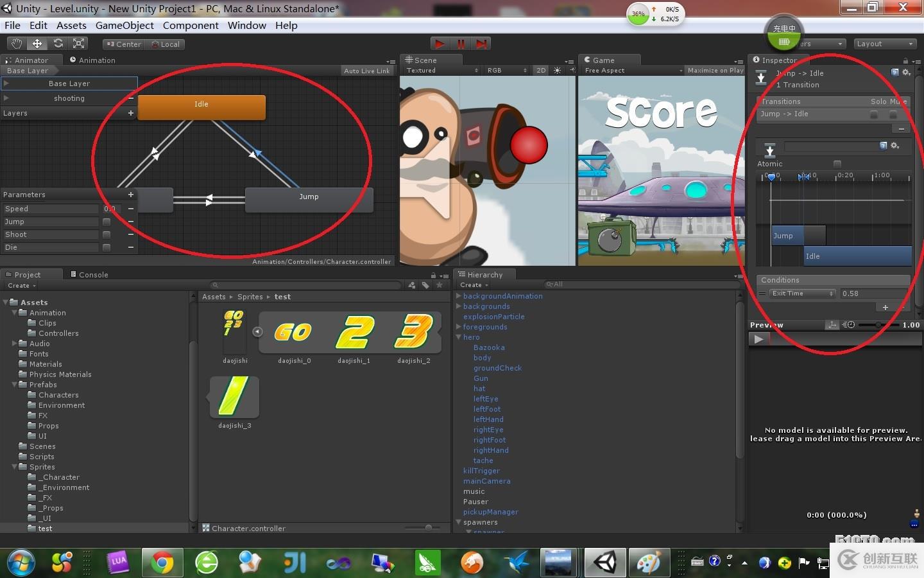Click the Inspector lock icon

pos(905,60)
